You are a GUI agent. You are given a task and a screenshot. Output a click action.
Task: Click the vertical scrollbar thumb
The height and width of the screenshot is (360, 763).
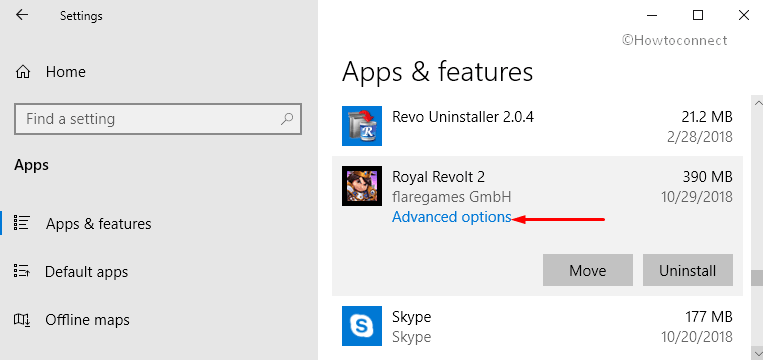coord(757,278)
